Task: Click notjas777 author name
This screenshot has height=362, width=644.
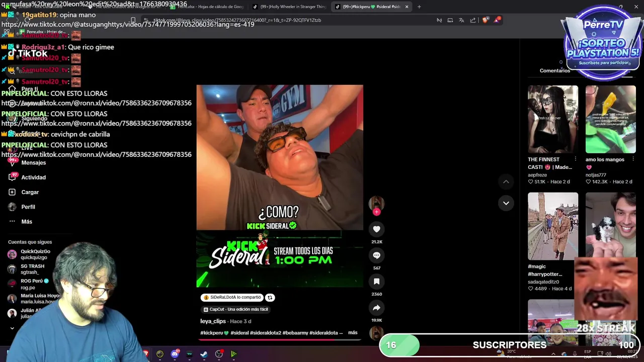Action: [x=596, y=175]
